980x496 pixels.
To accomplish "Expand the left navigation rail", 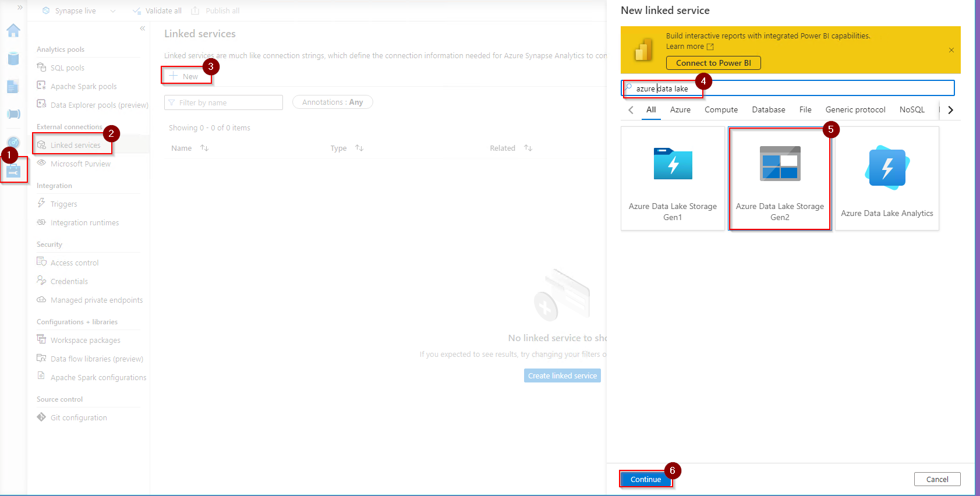I will click(20, 8).
